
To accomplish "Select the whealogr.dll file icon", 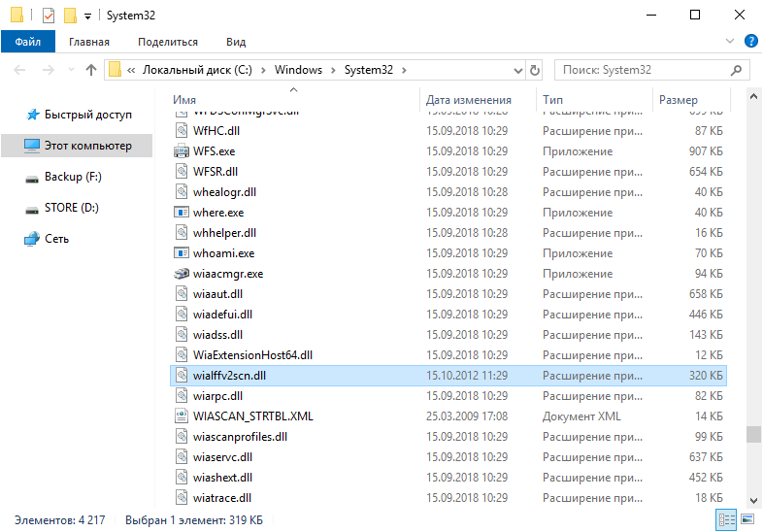I will click(x=182, y=192).
